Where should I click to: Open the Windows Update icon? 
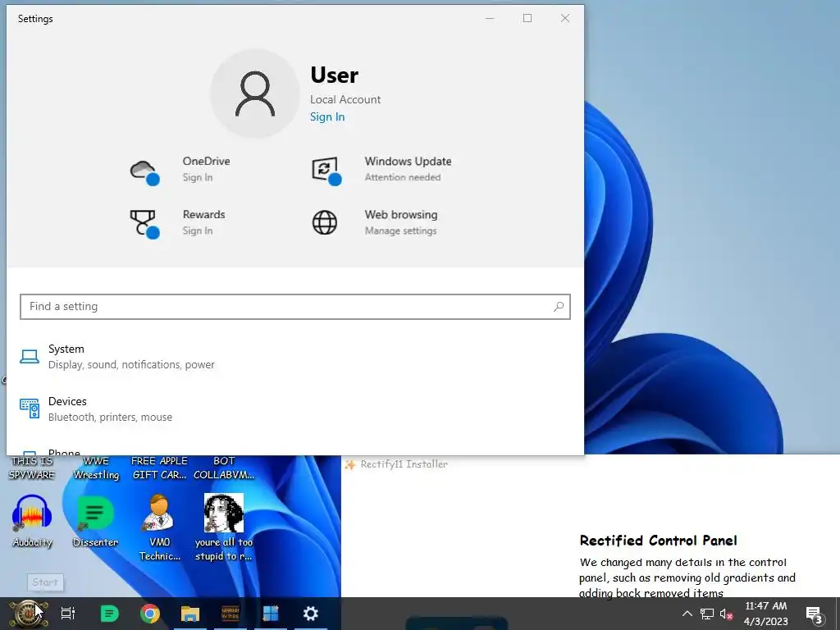point(326,171)
